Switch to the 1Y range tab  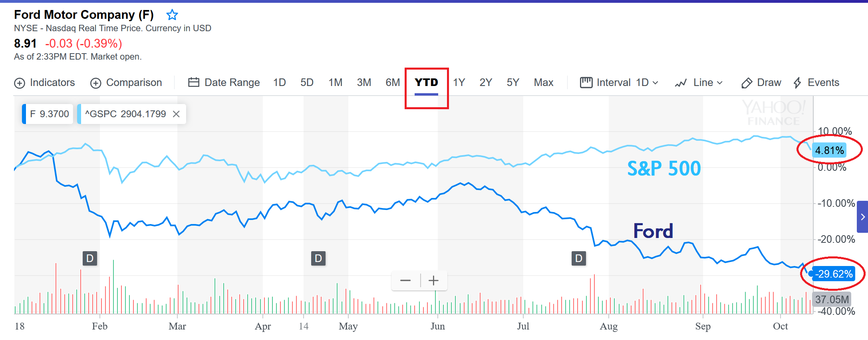point(459,83)
